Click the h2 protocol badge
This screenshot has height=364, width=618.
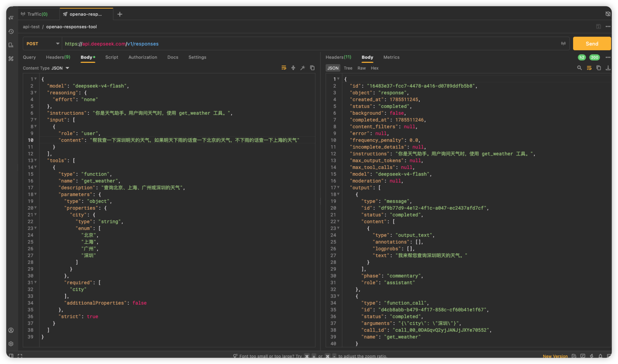tap(582, 57)
